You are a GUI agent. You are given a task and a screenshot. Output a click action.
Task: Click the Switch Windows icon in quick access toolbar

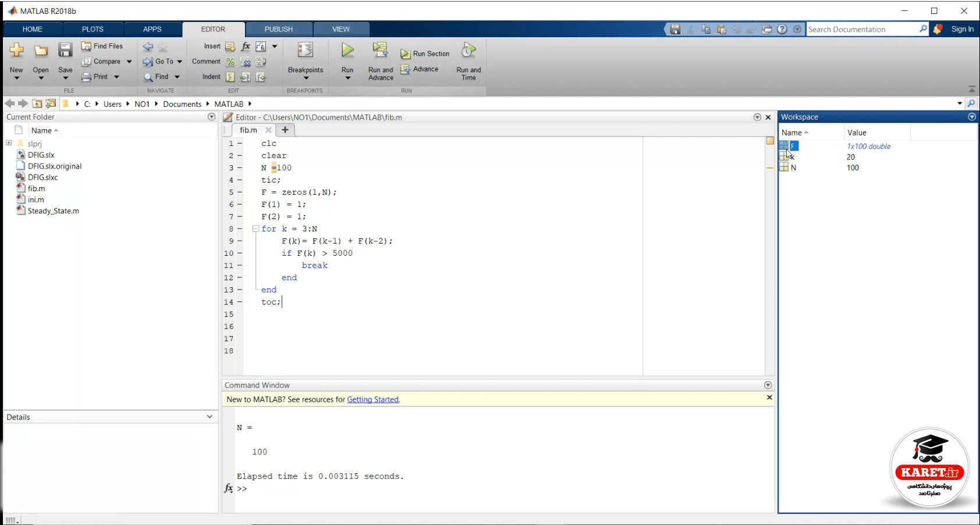point(767,29)
